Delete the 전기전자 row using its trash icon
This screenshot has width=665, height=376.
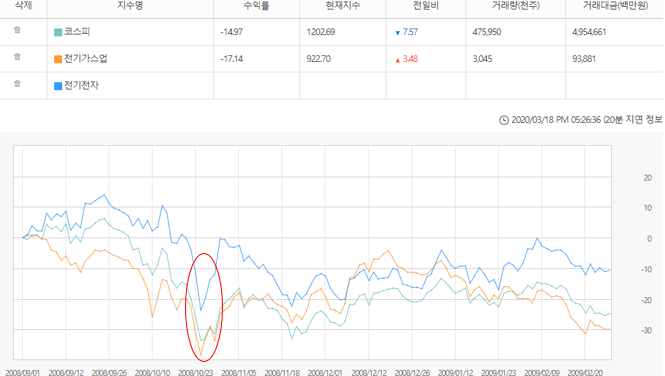tap(17, 83)
